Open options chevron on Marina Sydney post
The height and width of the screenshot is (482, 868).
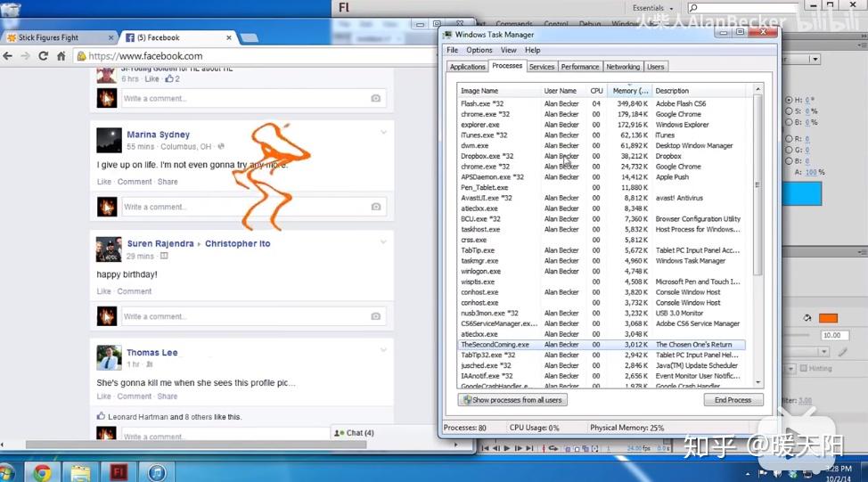tap(383, 132)
